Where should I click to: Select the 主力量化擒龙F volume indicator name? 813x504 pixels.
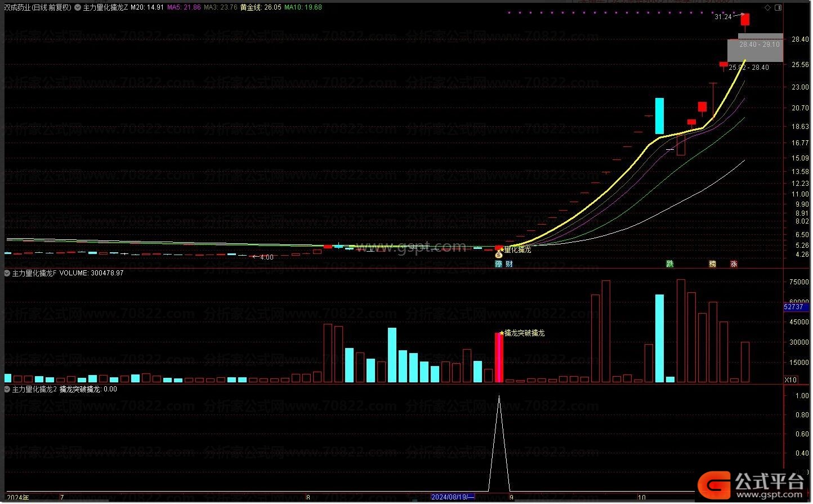tap(35, 273)
